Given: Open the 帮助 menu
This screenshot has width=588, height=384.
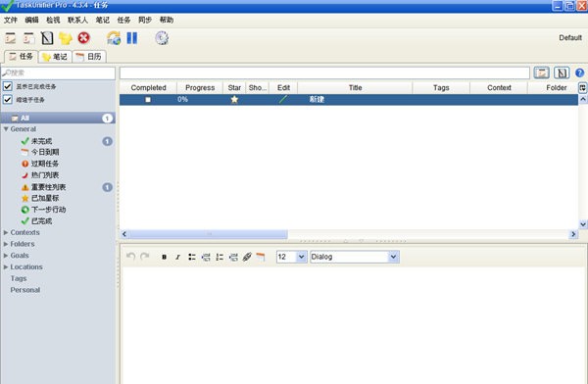Looking at the screenshot, I should [x=167, y=20].
